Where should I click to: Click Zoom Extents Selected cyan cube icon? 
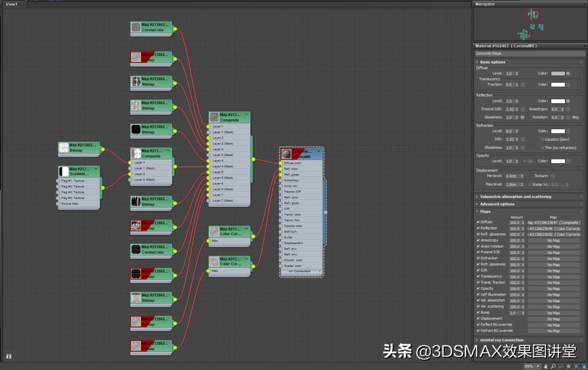576,366
